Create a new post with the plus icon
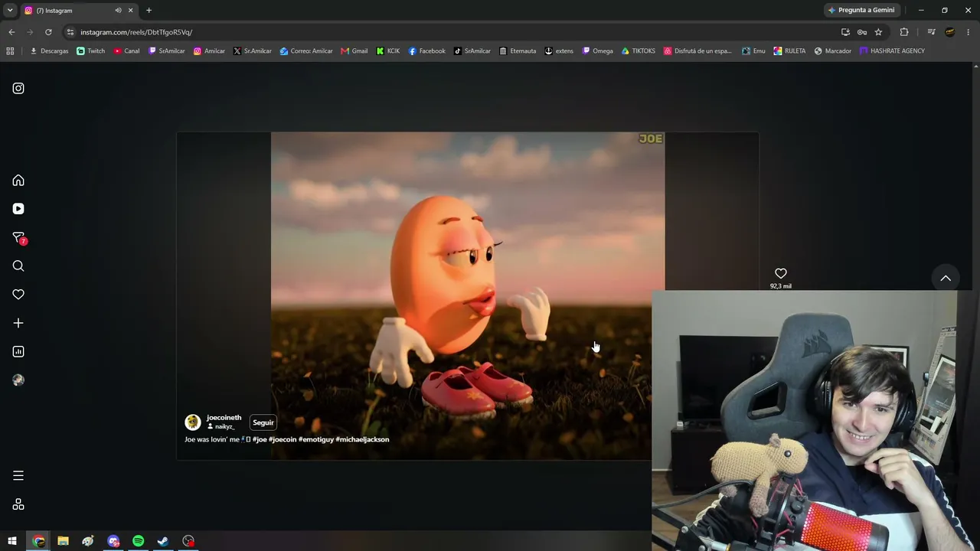Viewport: 980px width, 551px height. coord(18,323)
